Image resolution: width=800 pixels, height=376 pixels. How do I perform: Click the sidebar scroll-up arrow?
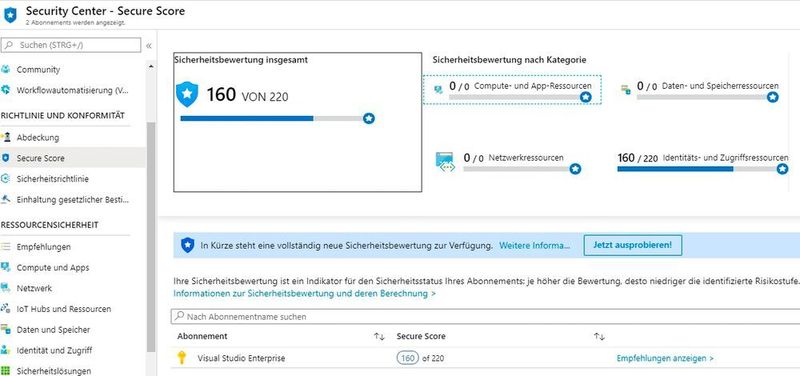tap(151, 66)
